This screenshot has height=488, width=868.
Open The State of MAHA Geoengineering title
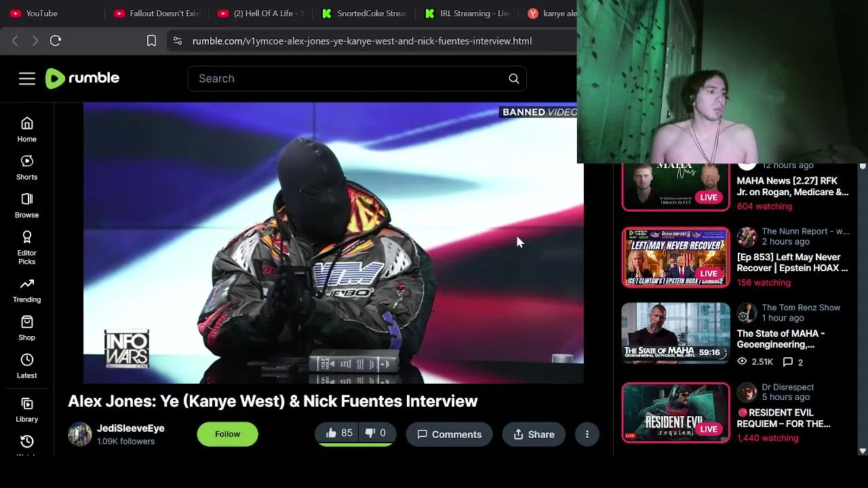pos(781,339)
